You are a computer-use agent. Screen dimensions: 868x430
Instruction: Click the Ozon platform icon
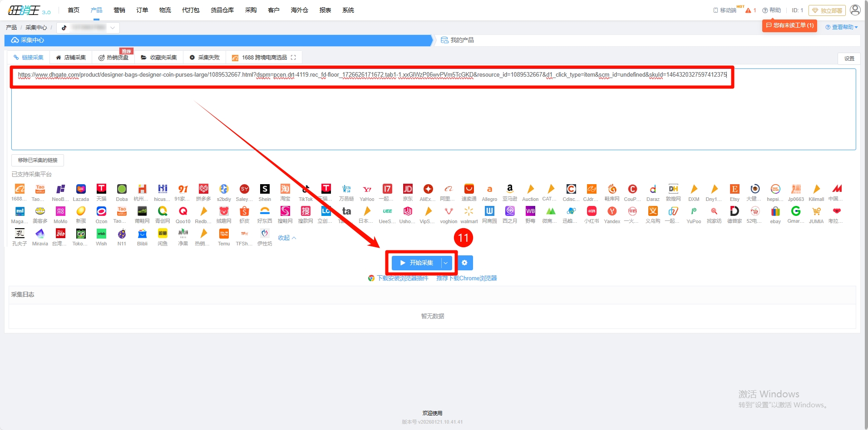click(101, 211)
